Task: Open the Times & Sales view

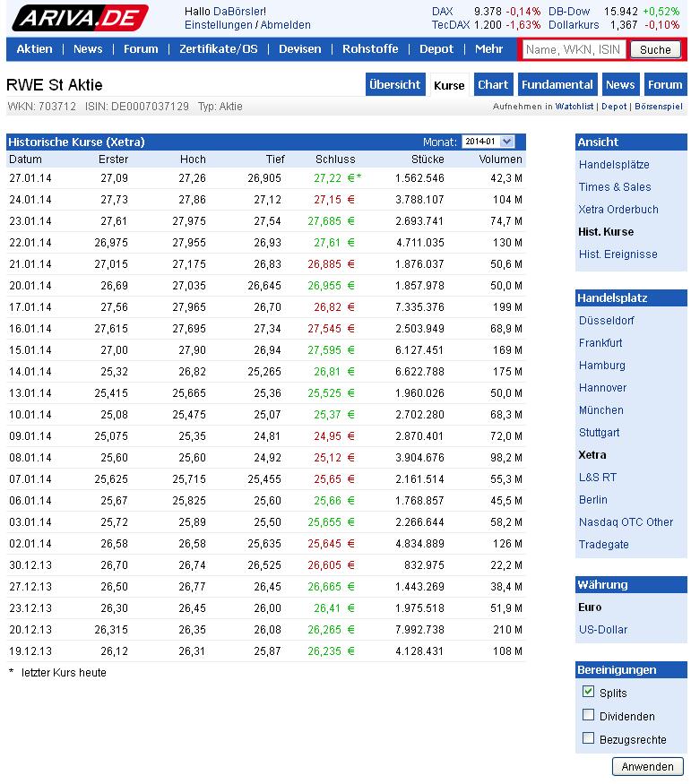Action: (614, 187)
